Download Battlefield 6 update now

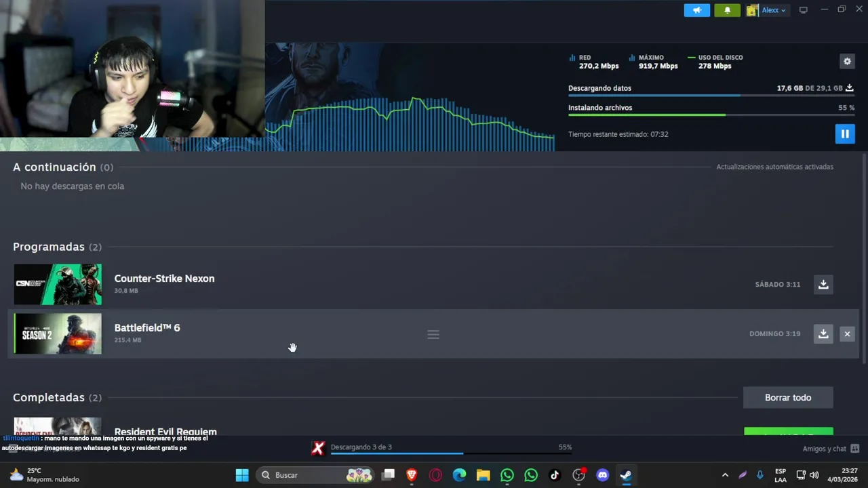click(x=823, y=333)
